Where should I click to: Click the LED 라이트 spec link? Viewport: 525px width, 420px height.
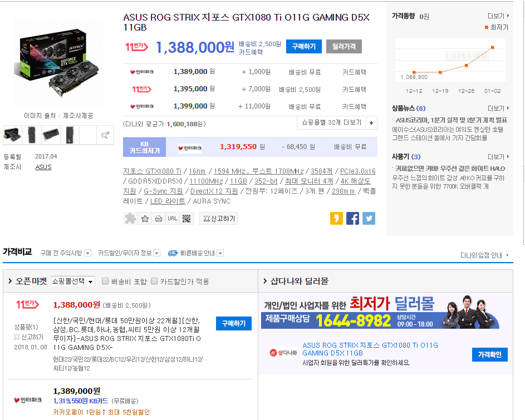(168, 201)
